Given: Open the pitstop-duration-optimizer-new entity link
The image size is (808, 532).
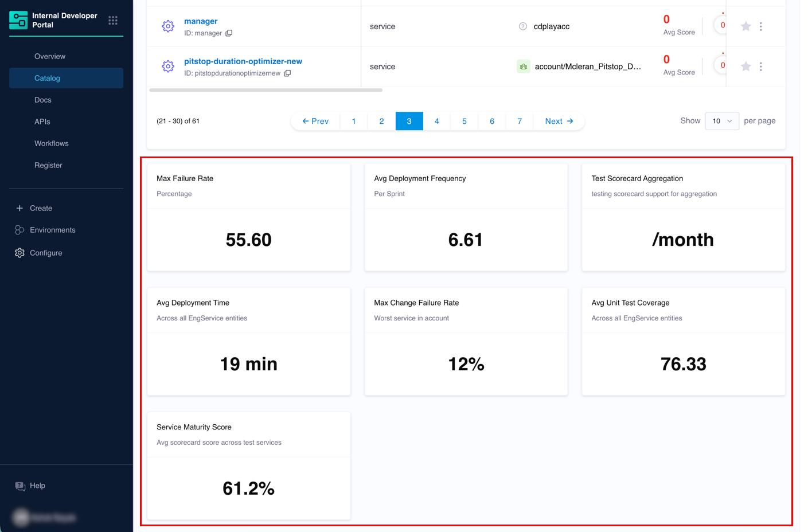Looking at the screenshot, I should tap(243, 61).
